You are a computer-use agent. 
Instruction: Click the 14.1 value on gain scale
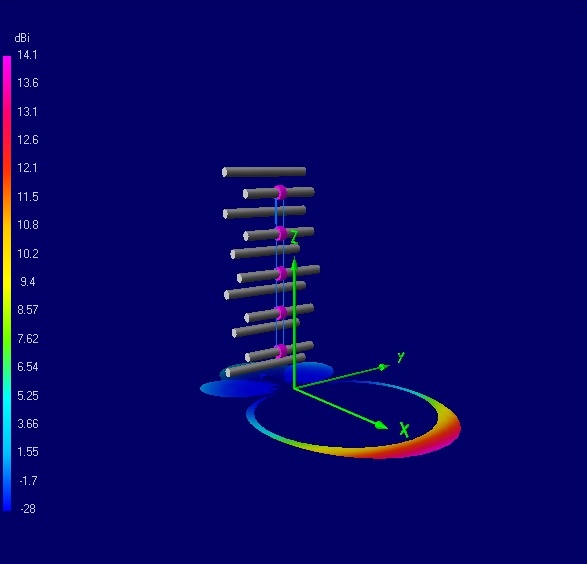coord(27,55)
